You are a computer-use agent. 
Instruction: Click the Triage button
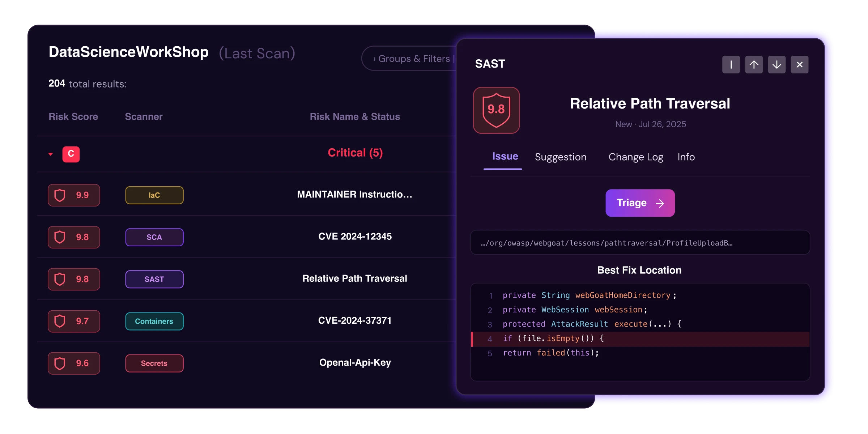pyautogui.click(x=640, y=203)
